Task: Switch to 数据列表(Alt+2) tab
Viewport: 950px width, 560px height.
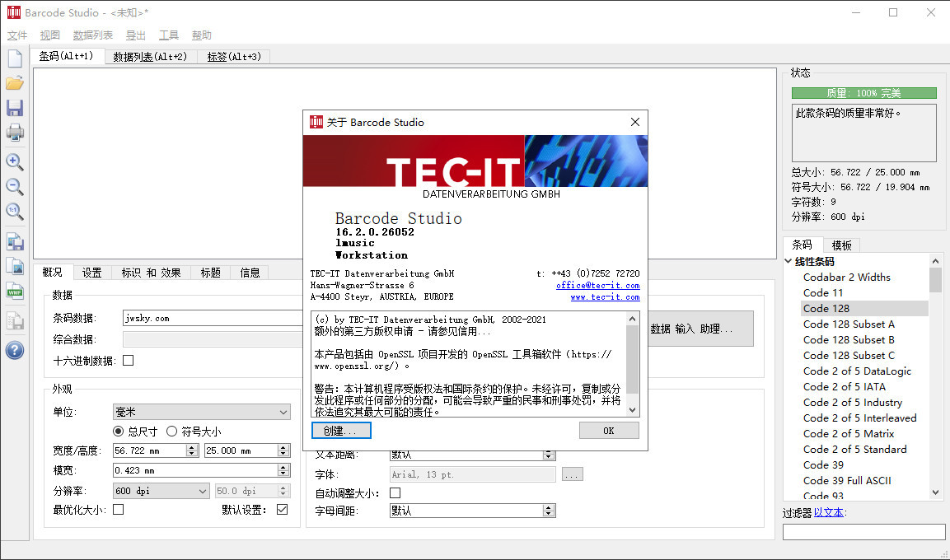Action: (150, 56)
